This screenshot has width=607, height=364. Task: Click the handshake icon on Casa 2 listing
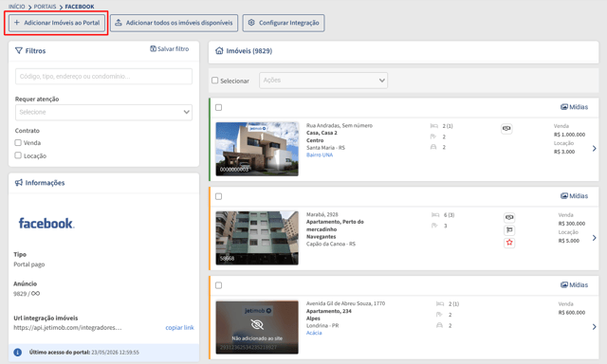tap(506, 128)
